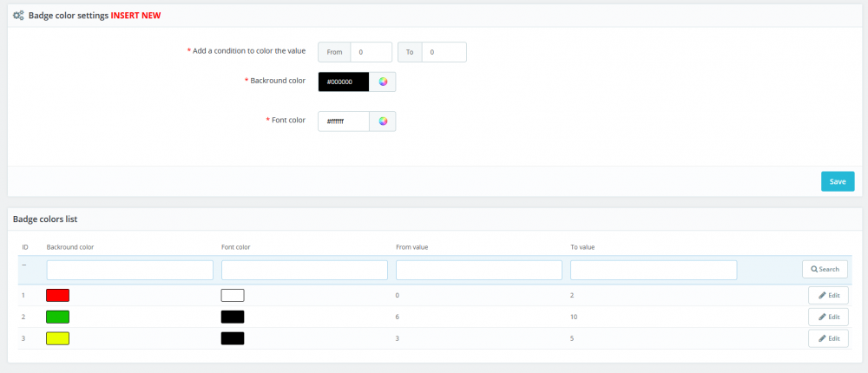
Task: Click the gears icon beside Badge color settings
Action: 18,16
